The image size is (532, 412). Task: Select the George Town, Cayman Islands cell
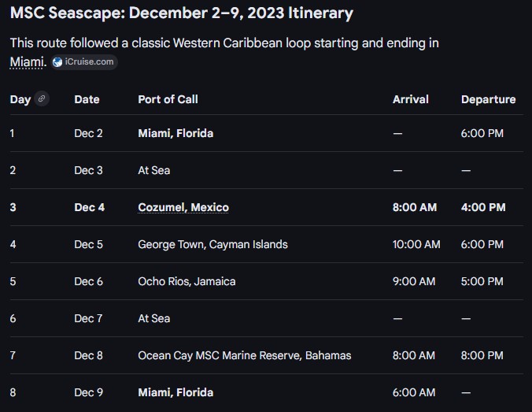(x=212, y=244)
